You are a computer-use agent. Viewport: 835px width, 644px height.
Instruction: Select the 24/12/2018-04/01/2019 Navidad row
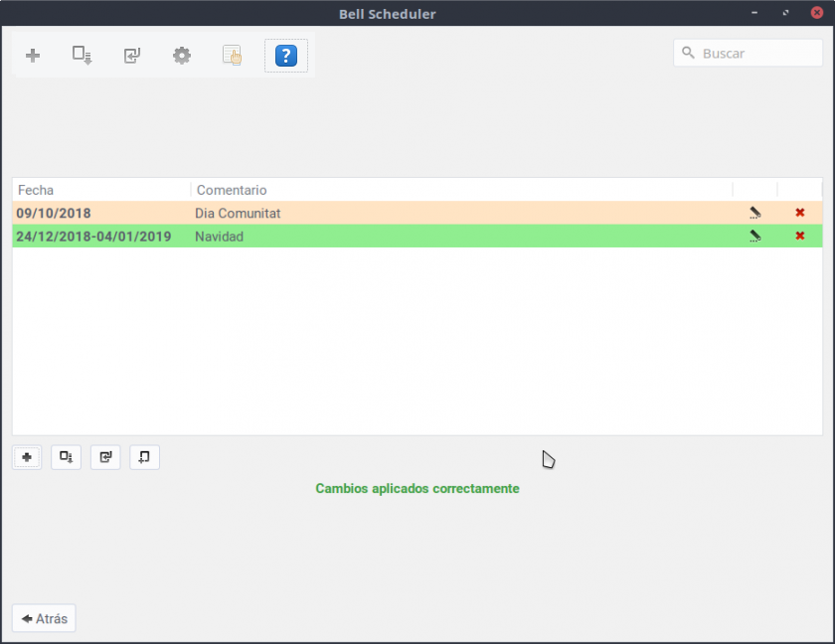coord(398,237)
